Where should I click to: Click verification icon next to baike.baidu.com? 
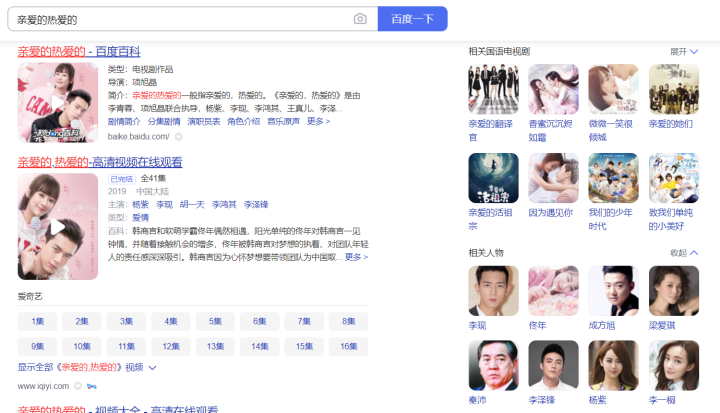179,136
